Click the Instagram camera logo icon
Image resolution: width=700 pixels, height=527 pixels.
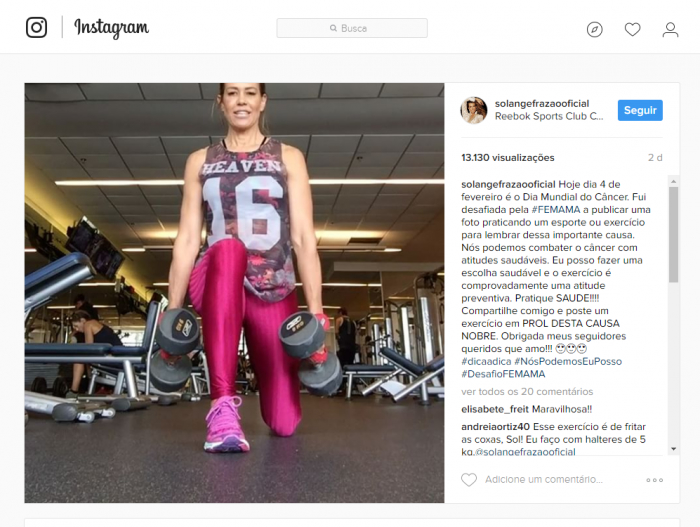(x=36, y=27)
